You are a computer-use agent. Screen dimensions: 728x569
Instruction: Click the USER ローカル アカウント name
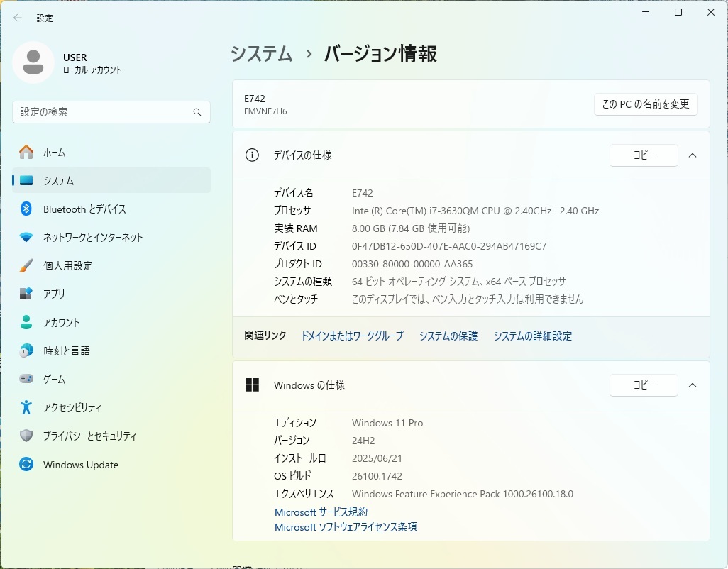tap(92, 63)
